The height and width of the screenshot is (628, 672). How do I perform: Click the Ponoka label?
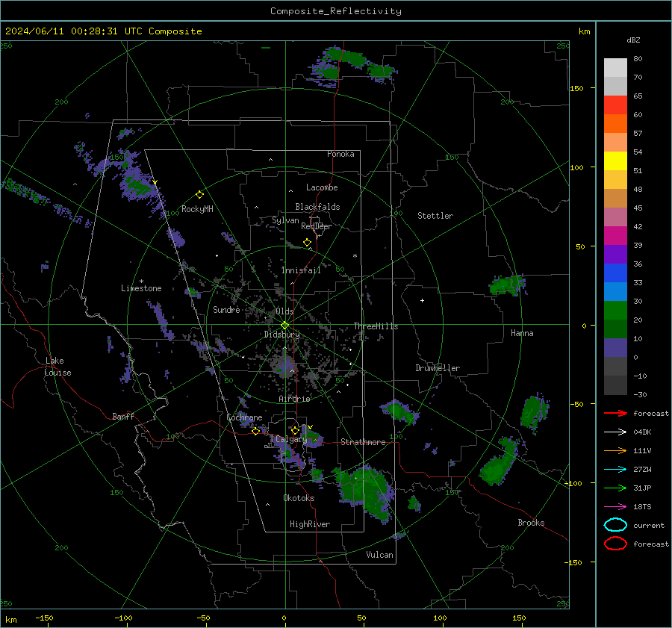340,154
